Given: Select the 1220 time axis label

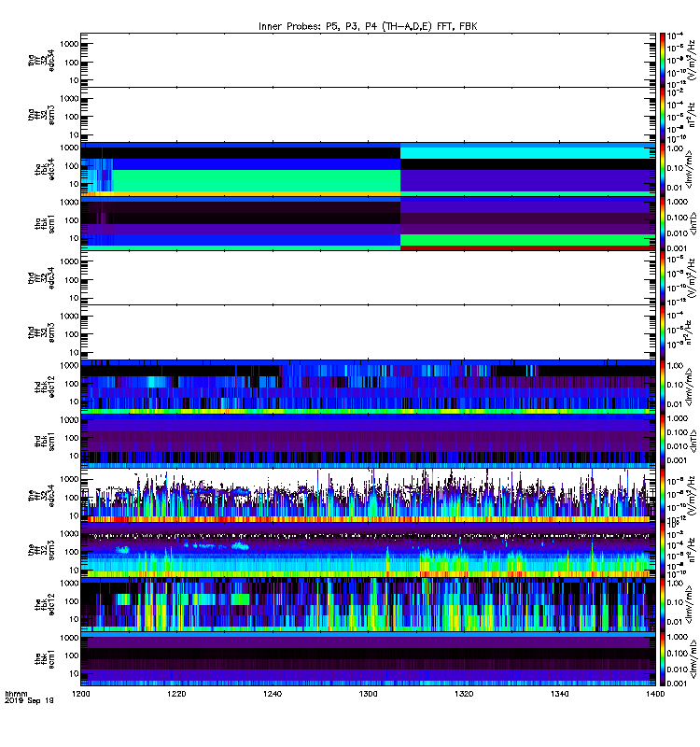Looking at the screenshot, I should coord(176,694).
